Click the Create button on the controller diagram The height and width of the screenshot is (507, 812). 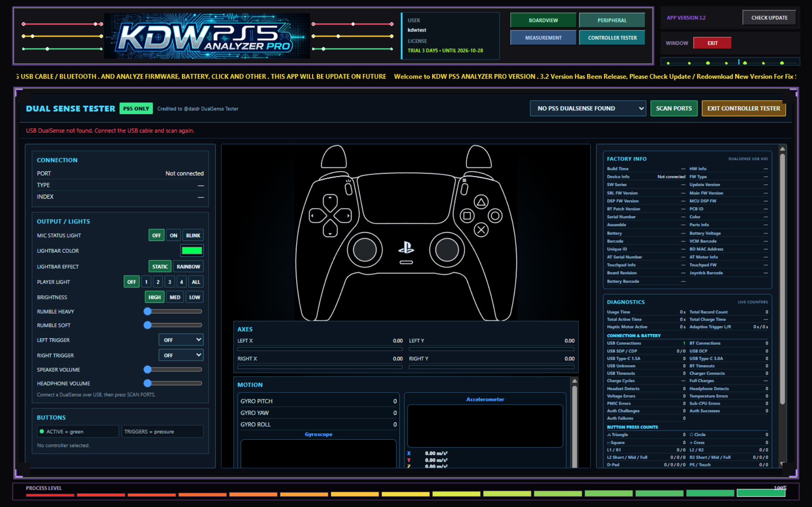(x=348, y=189)
